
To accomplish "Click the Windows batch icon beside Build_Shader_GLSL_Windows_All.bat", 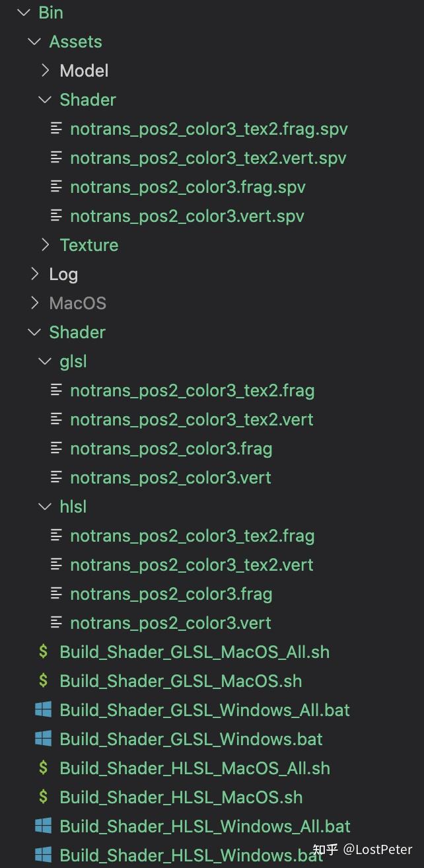I will click(x=44, y=709).
